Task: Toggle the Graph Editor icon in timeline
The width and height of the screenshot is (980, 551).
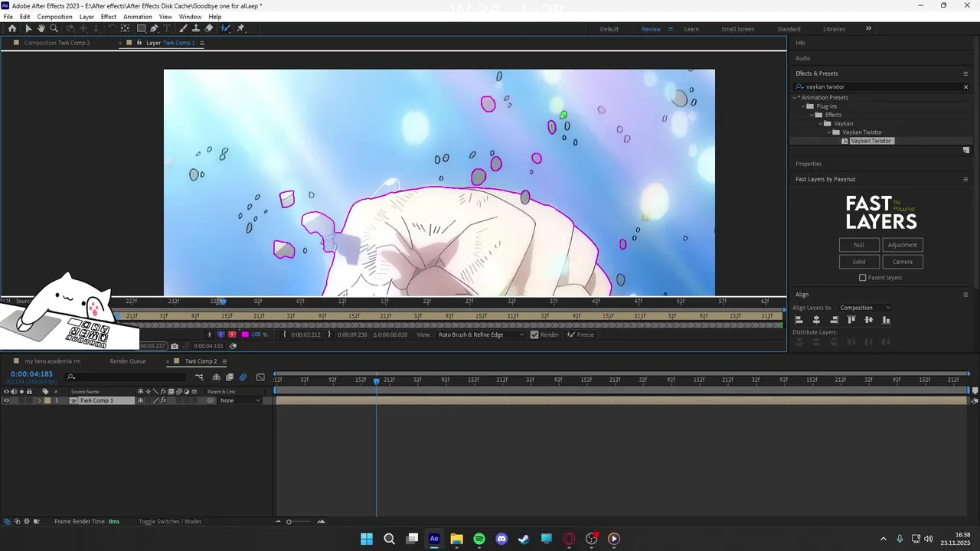Action: (x=260, y=377)
